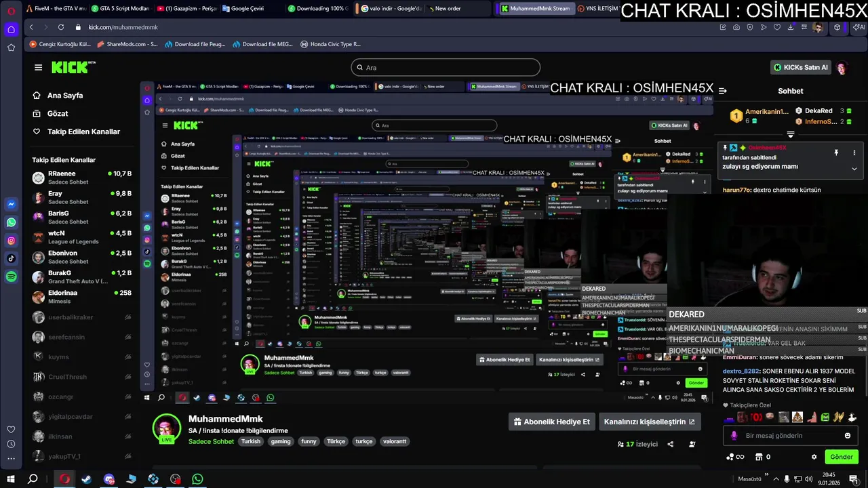Open WhatsApp in Opera sidebar

[12, 222]
